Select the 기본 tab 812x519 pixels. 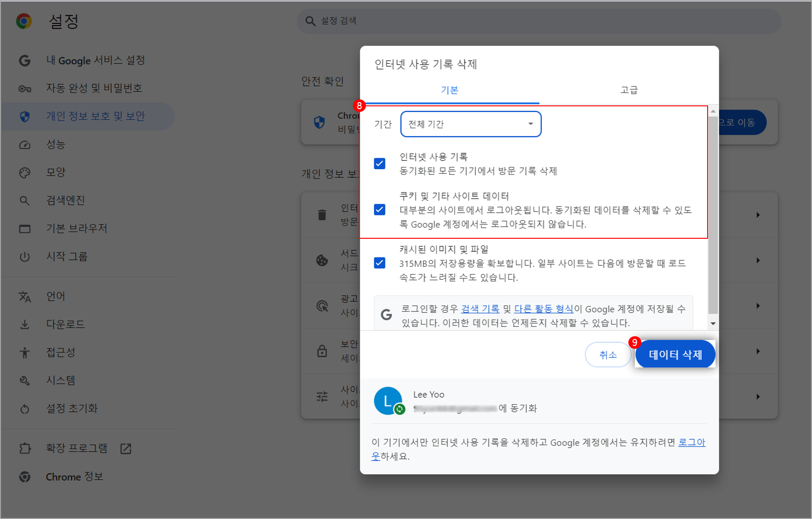450,90
